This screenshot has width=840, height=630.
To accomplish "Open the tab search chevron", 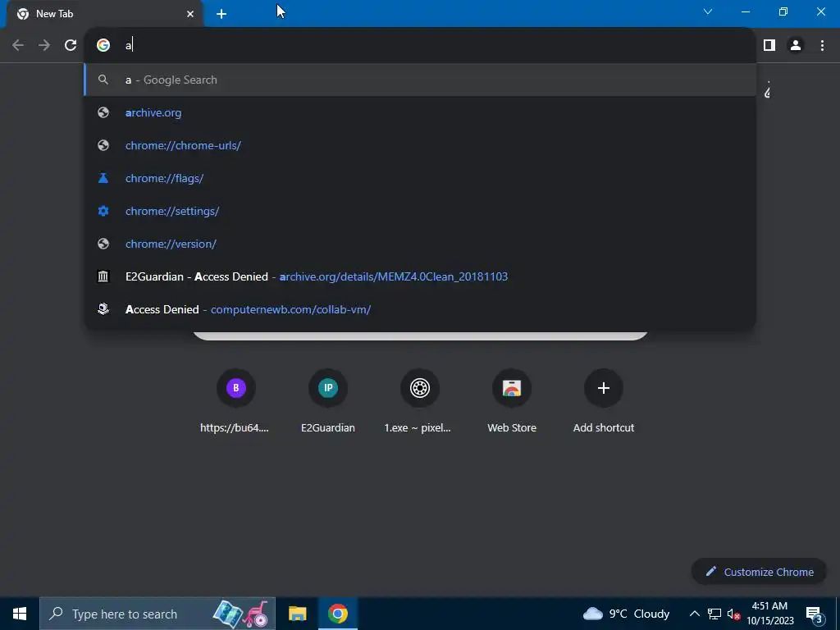I will coord(708,11).
